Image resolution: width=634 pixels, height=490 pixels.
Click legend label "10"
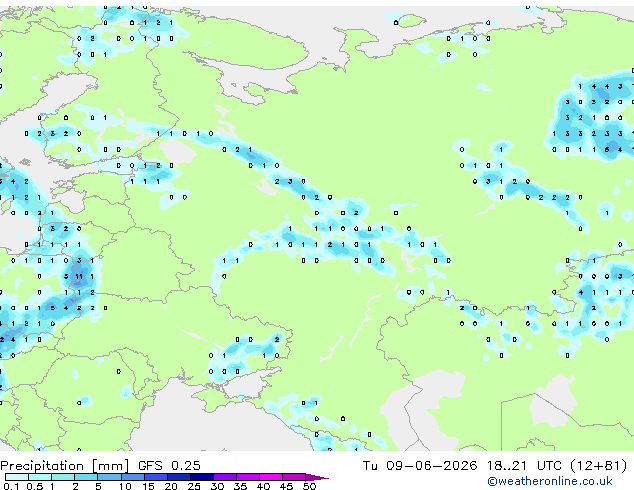(125, 486)
